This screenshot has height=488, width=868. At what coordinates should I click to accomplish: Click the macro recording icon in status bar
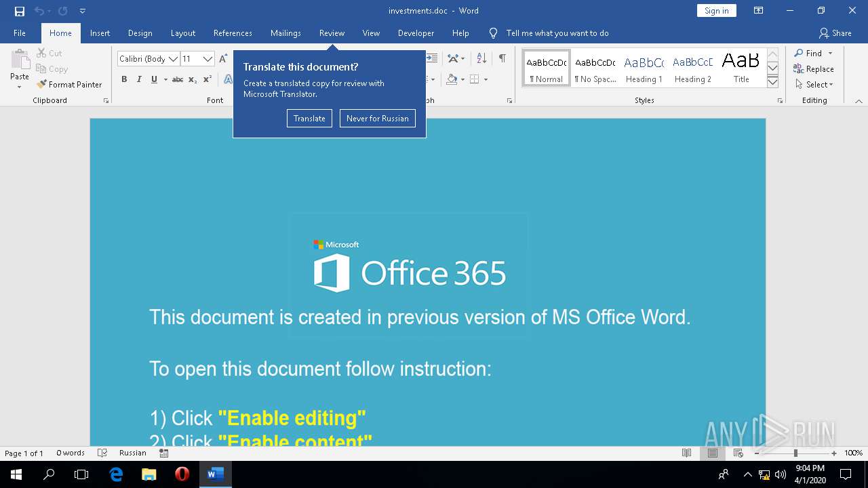(x=163, y=453)
